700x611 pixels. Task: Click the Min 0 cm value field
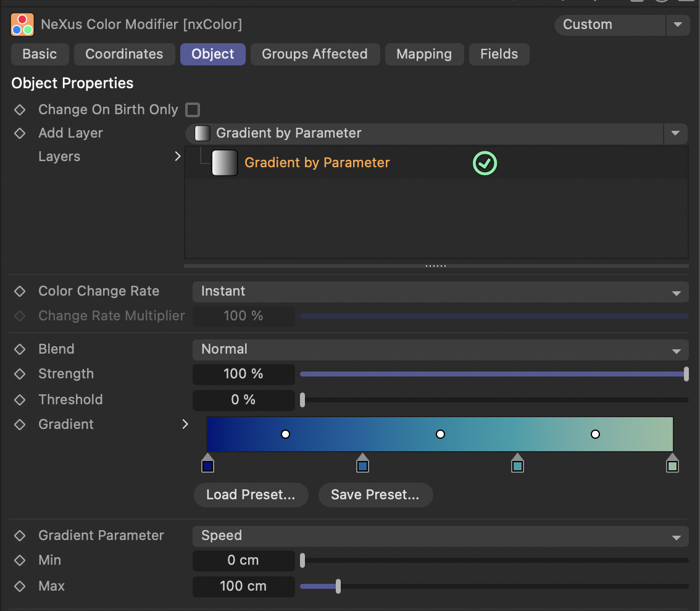(244, 560)
